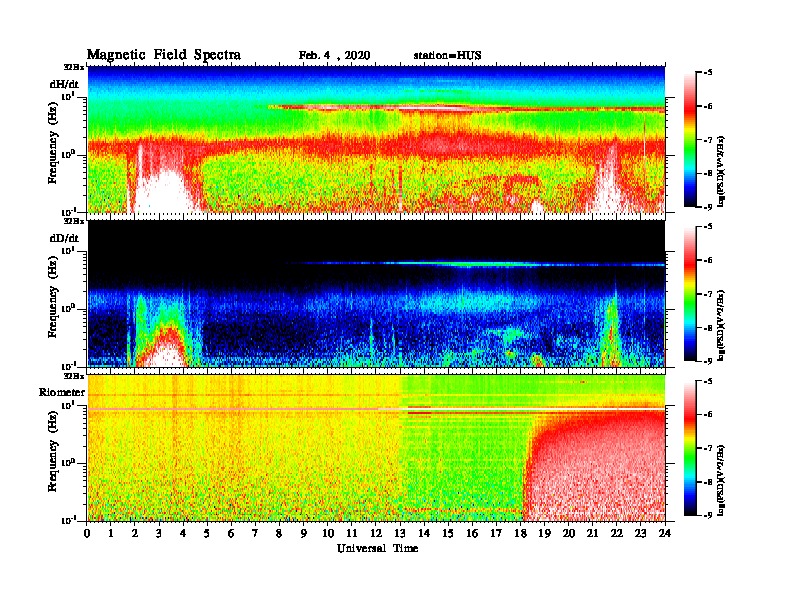Click the "dH/dt" panel label
The height and width of the screenshot is (612, 792).
click(x=64, y=84)
